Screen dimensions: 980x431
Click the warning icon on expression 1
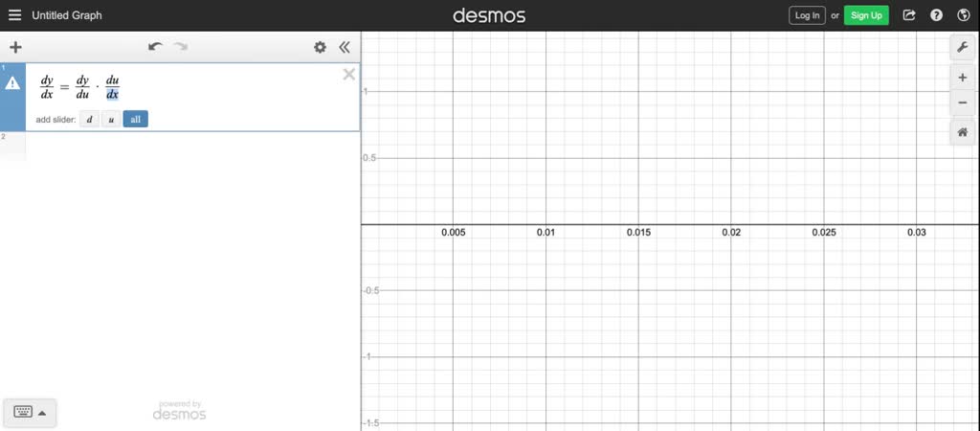click(12, 83)
